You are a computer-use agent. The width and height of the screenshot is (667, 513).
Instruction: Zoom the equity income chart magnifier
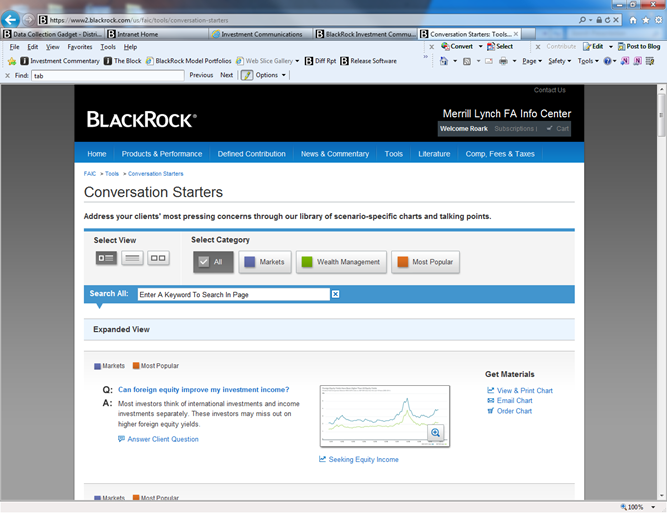(435, 433)
